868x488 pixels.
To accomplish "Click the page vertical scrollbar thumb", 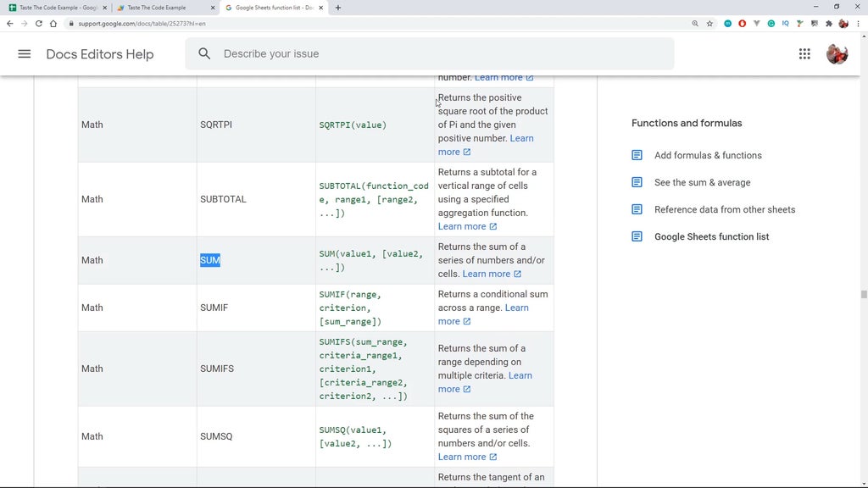I will click(x=864, y=294).
